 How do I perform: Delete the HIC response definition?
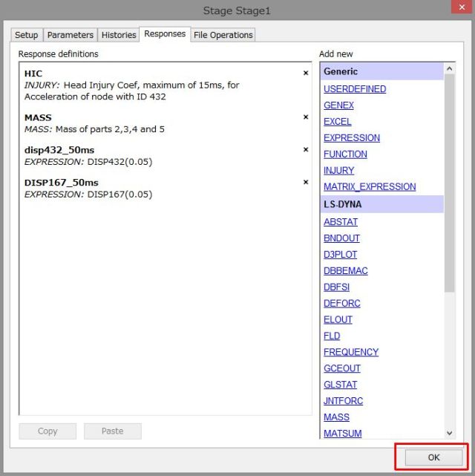(x=305, y=73)
